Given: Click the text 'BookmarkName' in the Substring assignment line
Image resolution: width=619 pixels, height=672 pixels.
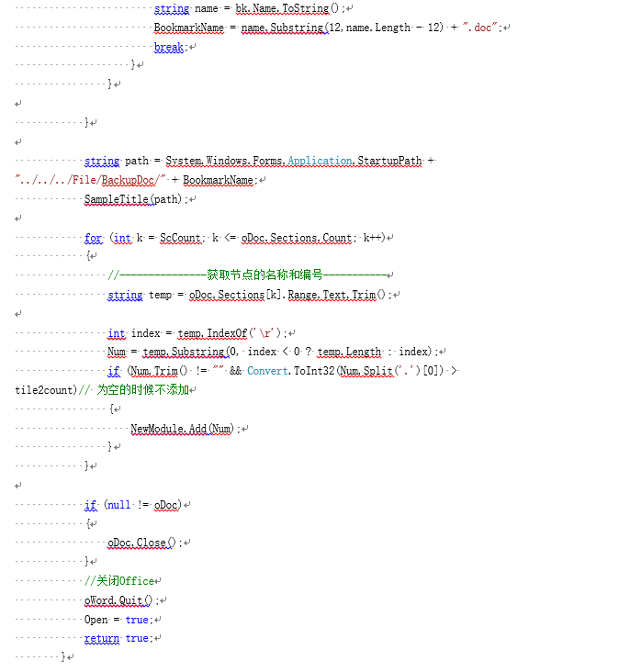Looking at the screenshot, I should [x=188, y=28].
